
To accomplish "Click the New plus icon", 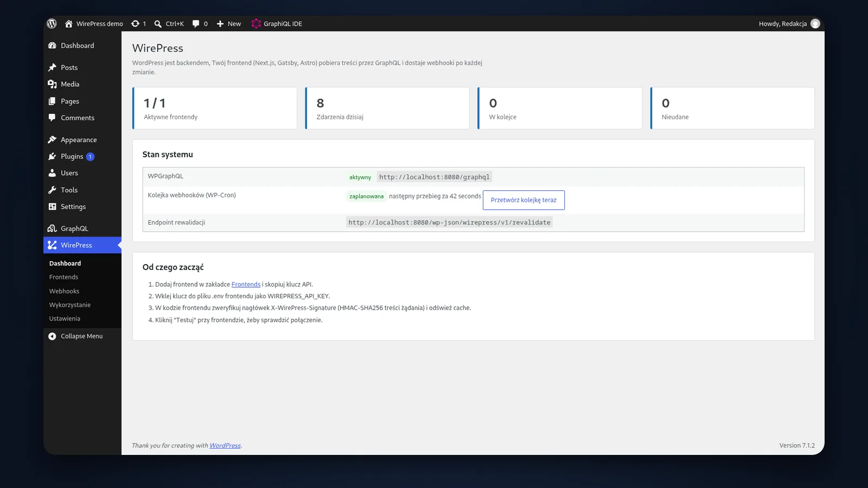I will (220, 23).
